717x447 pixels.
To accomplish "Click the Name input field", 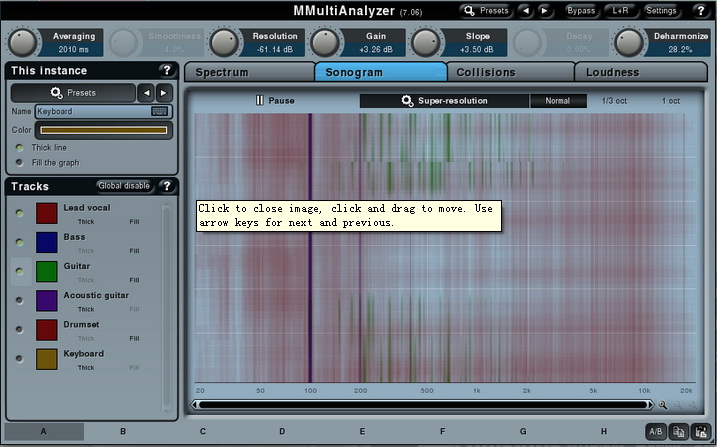I will pos(104,111).
